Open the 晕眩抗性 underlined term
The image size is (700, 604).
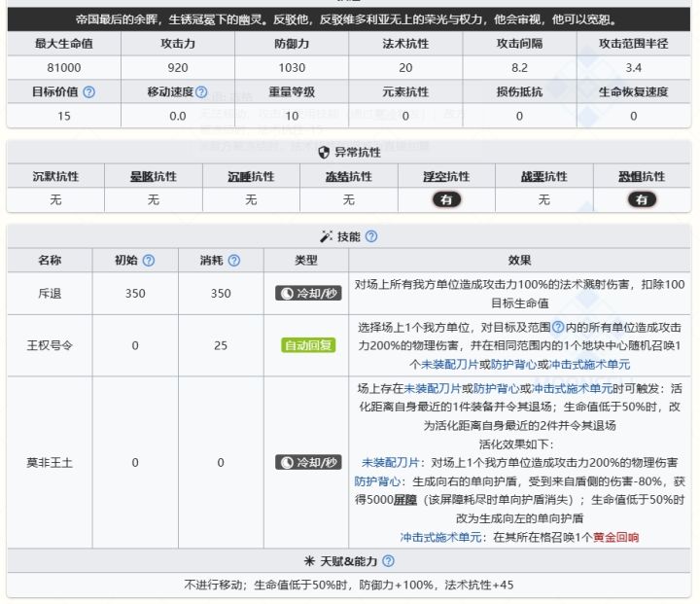[154, 176]
